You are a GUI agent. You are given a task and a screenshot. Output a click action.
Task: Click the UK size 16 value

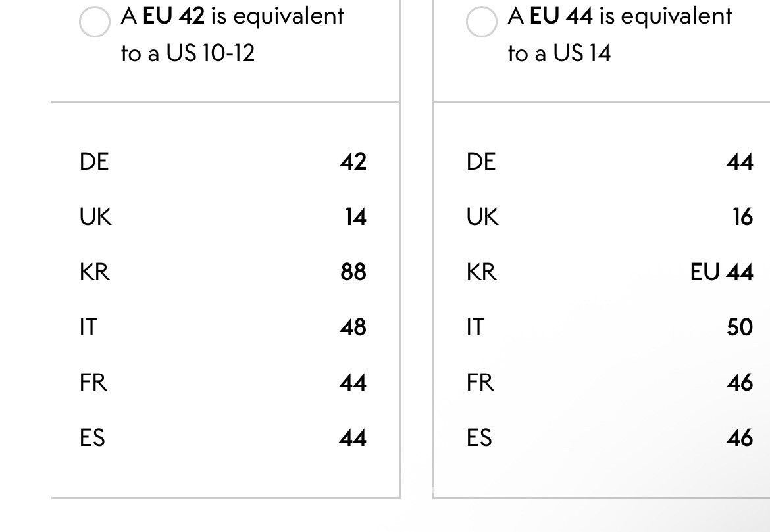[x=742, y=217]
